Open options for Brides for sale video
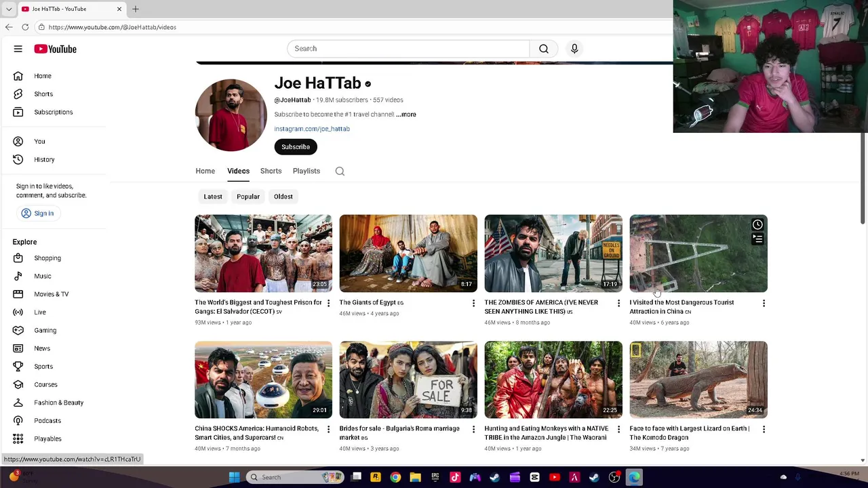Screen dimensions: 868x488 coord(473,429)
